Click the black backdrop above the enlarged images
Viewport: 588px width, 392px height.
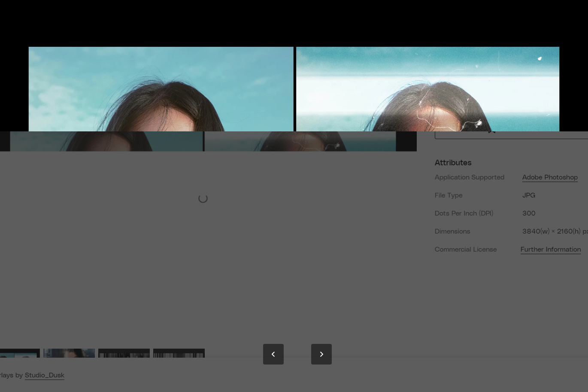(294, 21)
